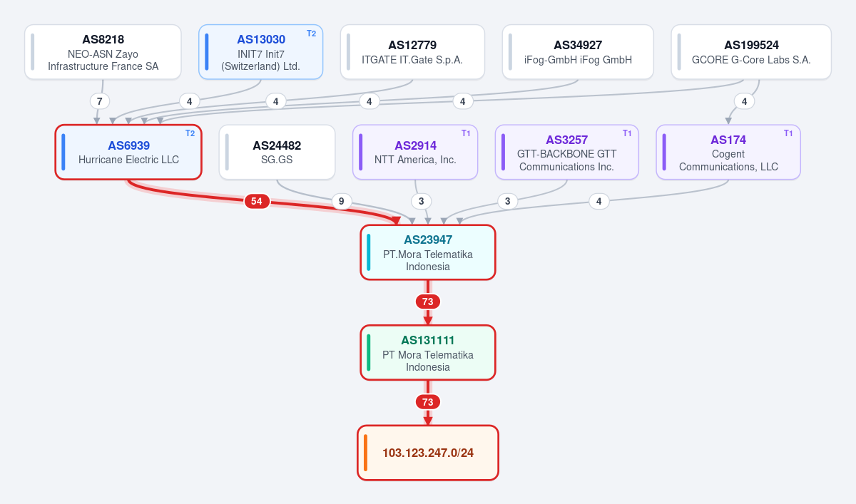Select the AS34927 iFog-GmbH node
This screenshot has width=856, height=504.
578,52
